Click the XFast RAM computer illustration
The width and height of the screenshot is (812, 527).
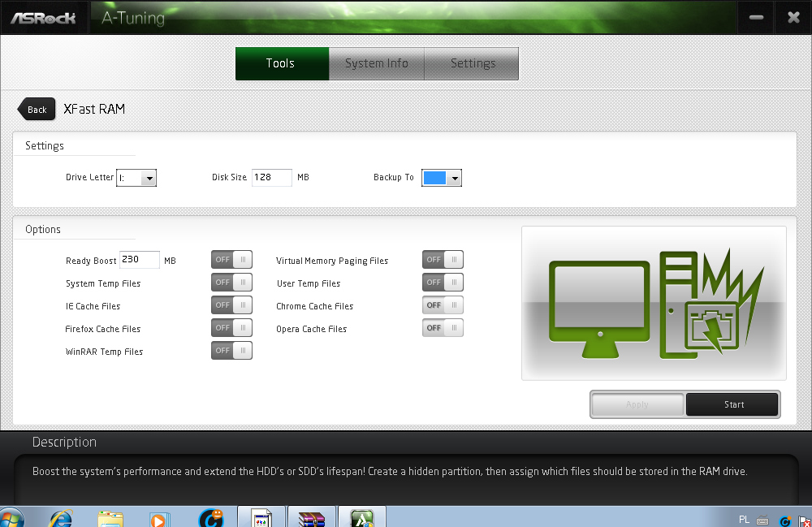(654, 304)
